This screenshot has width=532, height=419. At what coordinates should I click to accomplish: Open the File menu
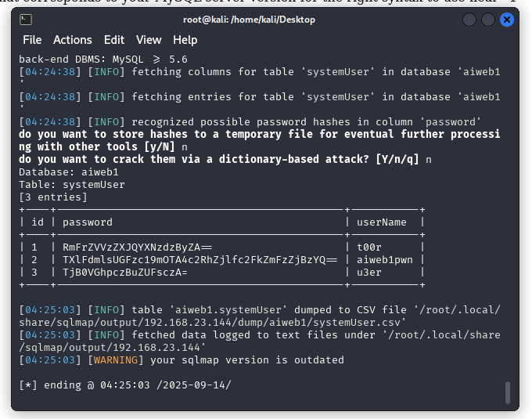(32, 40)
